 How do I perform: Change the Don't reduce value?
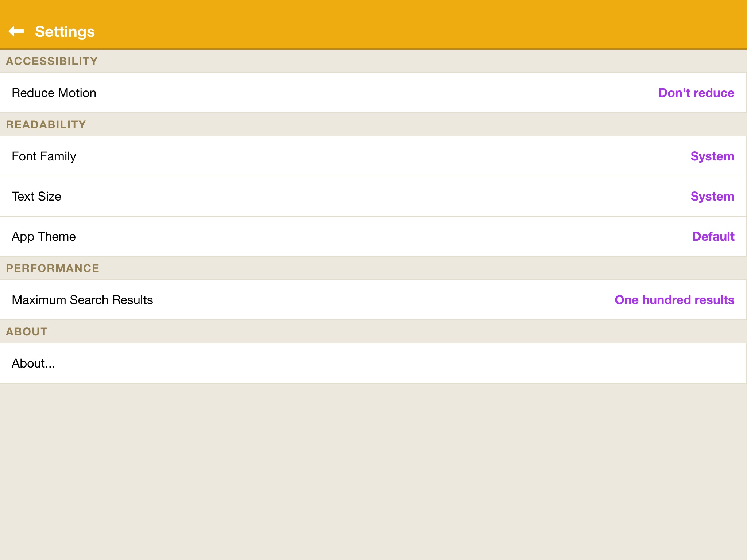point(696,93)
